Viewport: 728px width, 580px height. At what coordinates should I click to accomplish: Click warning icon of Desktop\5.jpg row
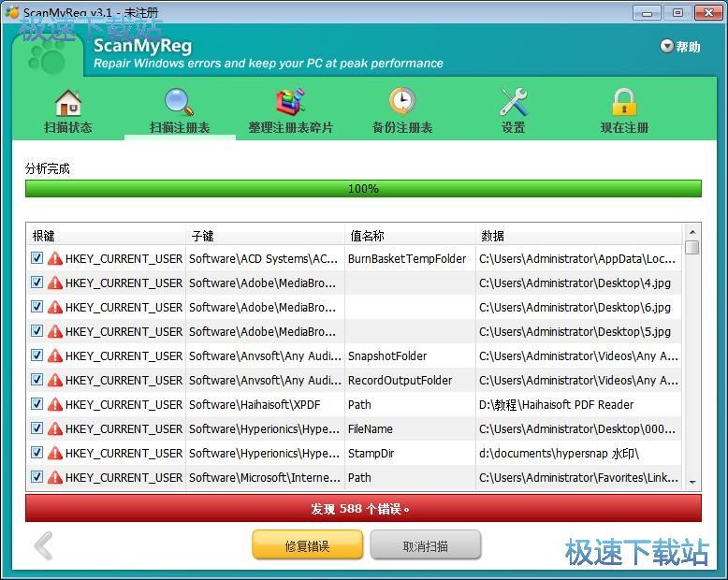pos(55,331)
